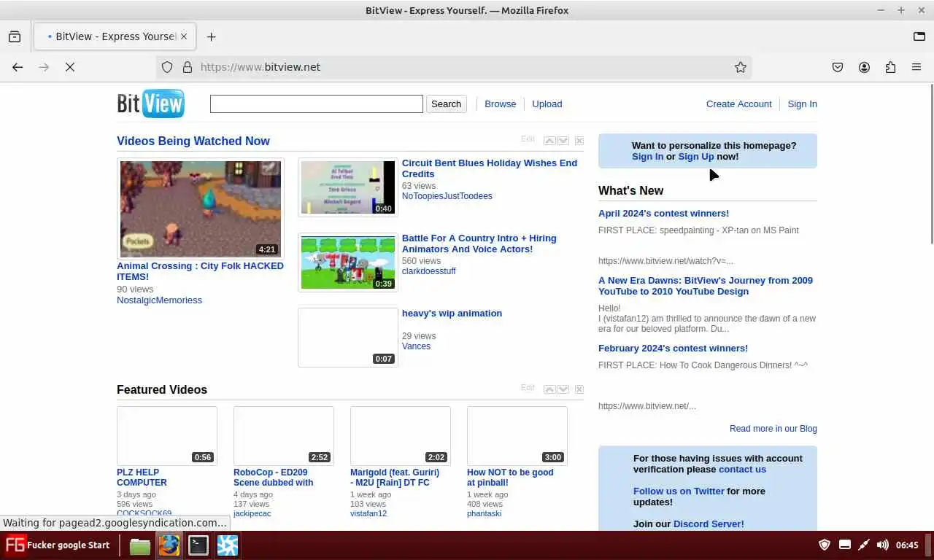Open the Firefox hamburger menu
This screenshot has height=560, width=934.
click(916, 67)
